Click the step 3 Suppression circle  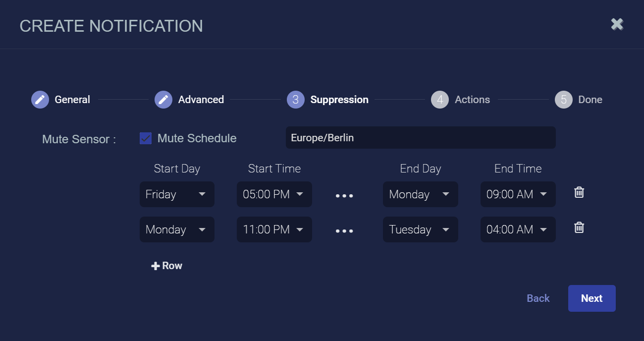[x=296, y=100]
